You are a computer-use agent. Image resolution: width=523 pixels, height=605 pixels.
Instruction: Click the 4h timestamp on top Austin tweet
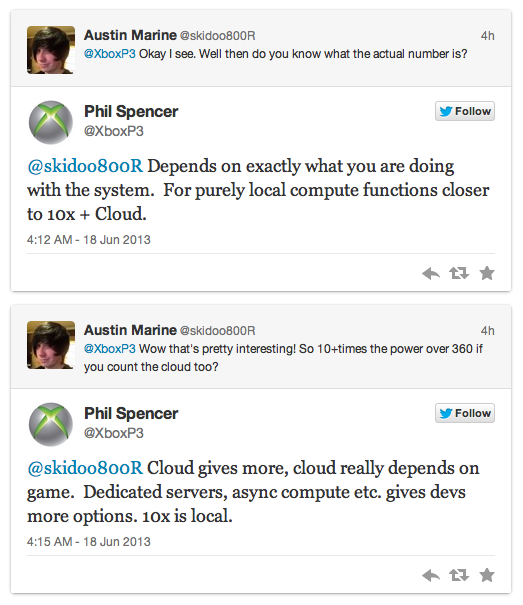tap(487, 36)
